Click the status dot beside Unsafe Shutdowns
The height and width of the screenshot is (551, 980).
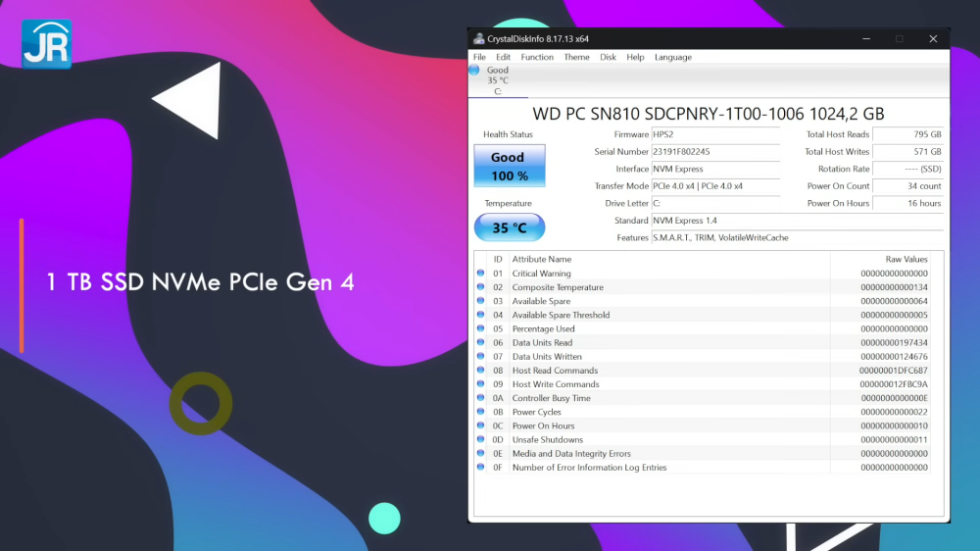tap(480, 439)
